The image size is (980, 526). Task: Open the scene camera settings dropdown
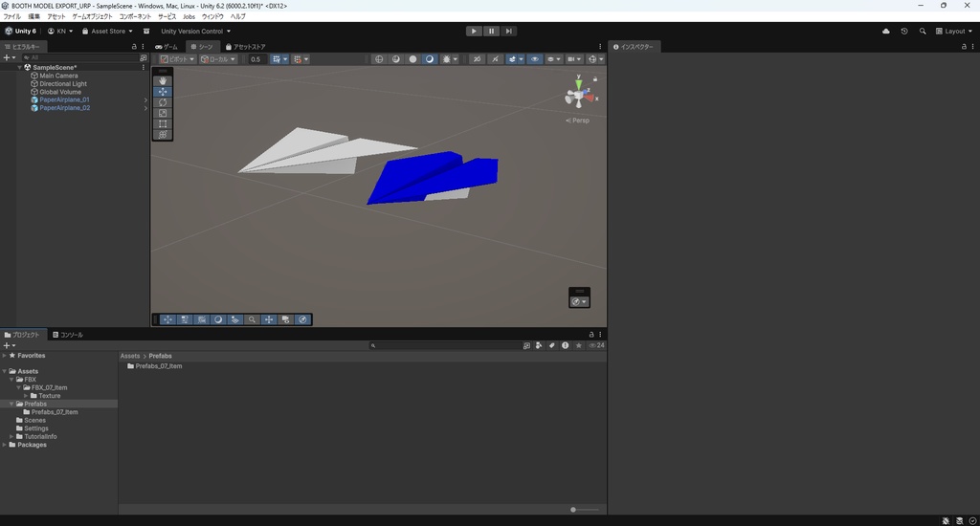tap(573, 59)
